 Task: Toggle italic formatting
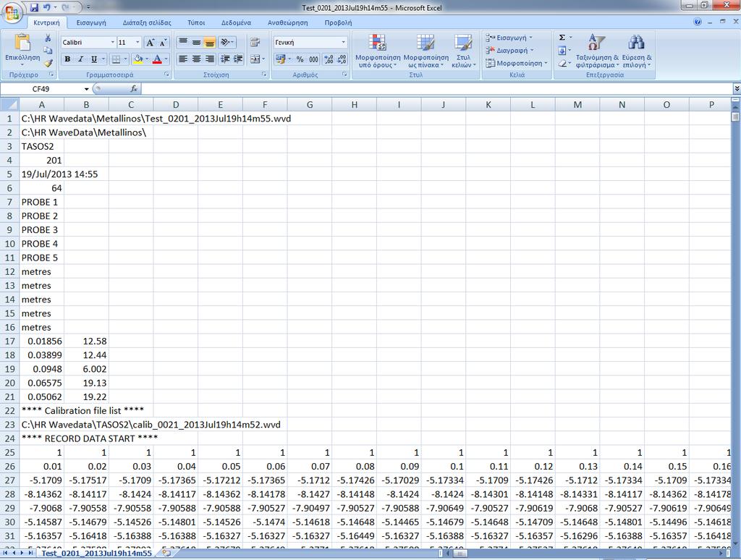80,59
